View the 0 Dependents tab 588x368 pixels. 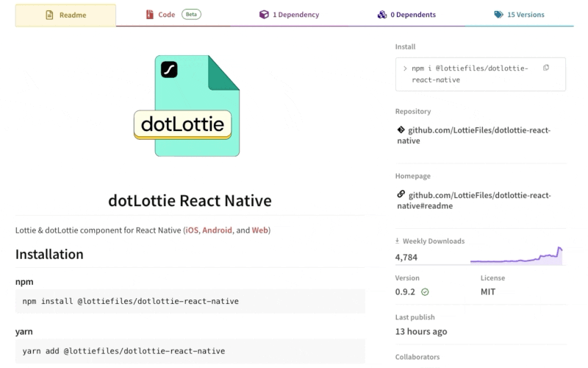406,15
